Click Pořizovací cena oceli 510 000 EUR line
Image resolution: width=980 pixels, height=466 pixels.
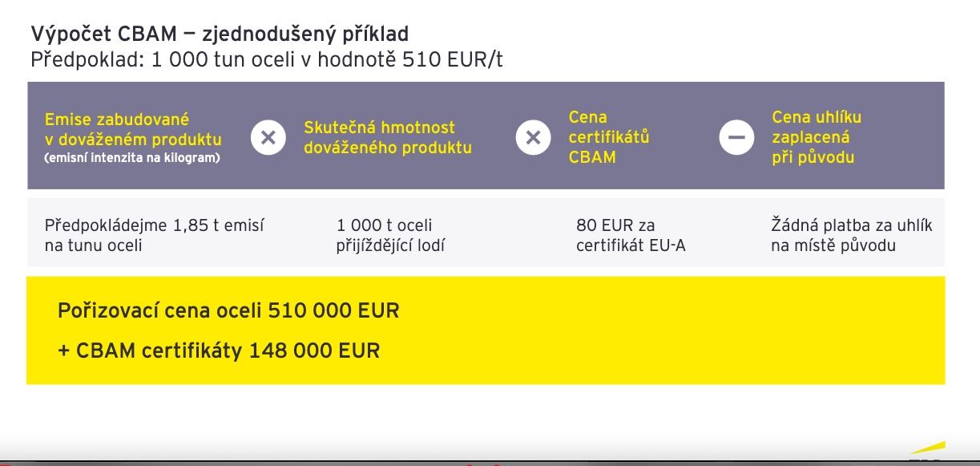(228, 310)
